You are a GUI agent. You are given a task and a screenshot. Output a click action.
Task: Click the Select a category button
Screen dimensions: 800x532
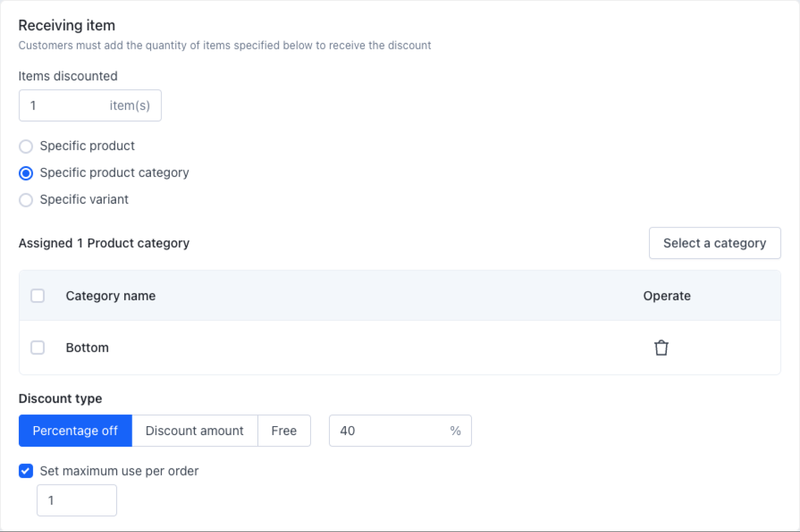(x=714, y=243)
